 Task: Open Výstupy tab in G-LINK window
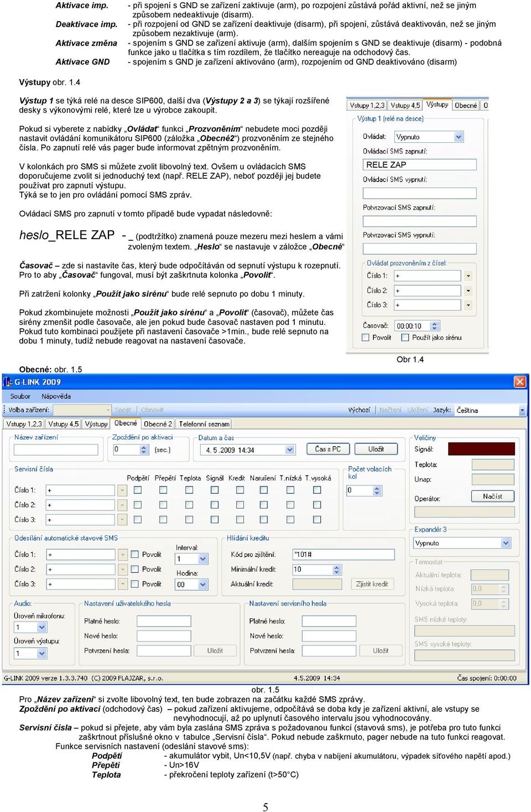96,424
